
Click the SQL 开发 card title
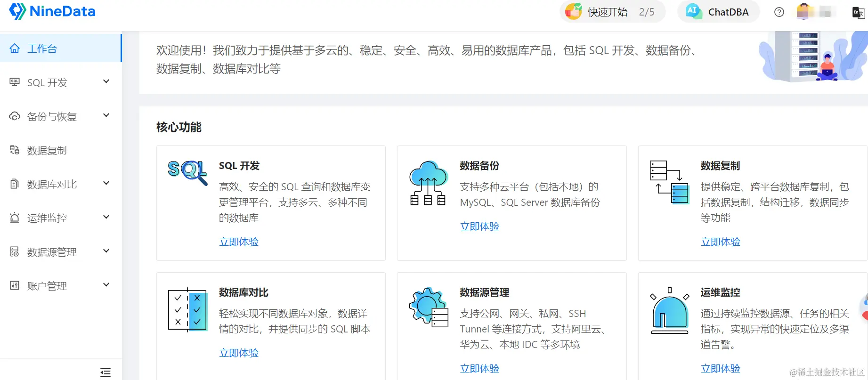tap(239, 166)
